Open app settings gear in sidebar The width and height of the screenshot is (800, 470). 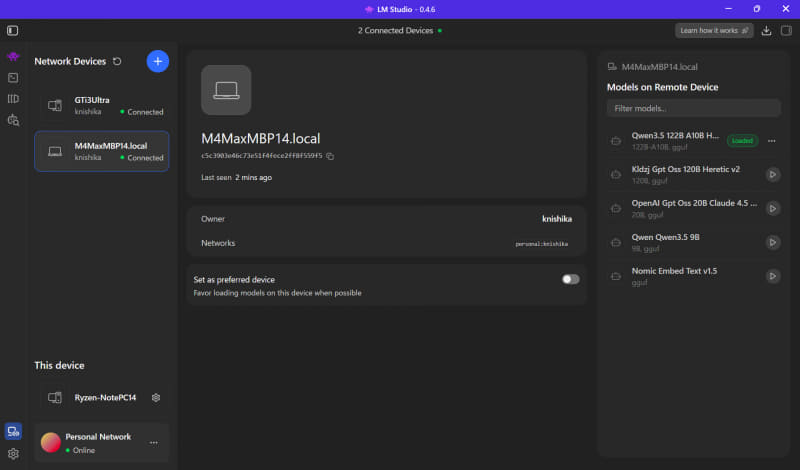pyautogui.click(x=13, y=454)
